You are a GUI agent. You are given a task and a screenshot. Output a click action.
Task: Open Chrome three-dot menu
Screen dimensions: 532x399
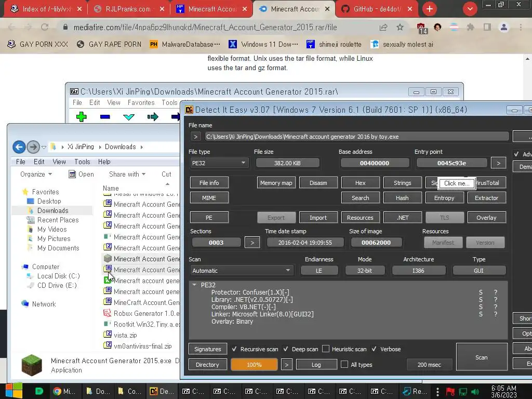point(521,27)
